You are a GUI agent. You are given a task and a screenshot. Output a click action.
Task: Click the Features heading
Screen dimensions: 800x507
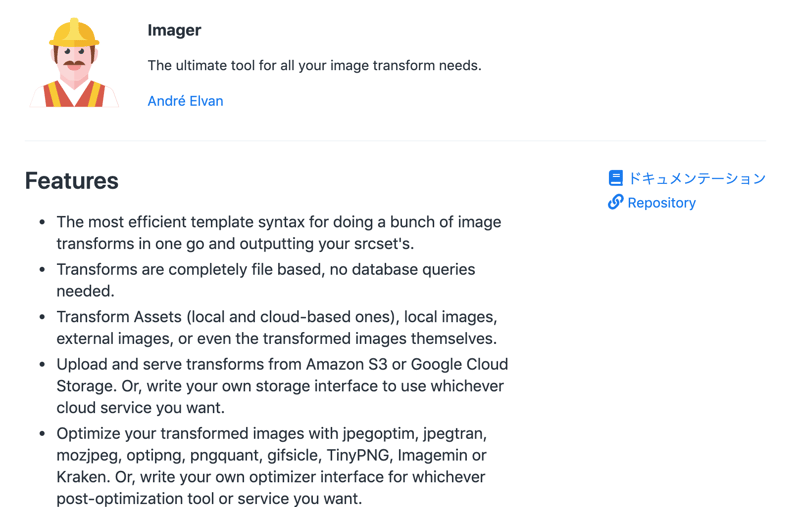(x=71, y=181)
